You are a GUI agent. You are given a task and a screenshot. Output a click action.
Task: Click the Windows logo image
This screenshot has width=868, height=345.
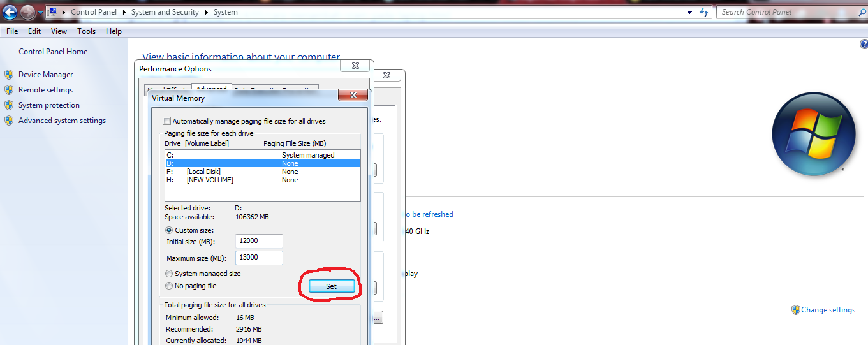coord(814,134)
